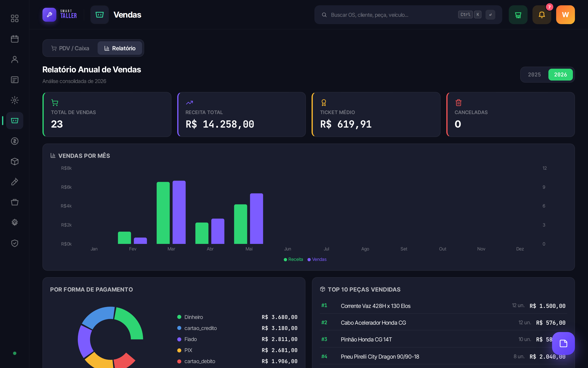588x368 pixels.
Task: Switch to the PDV / Caixa tab
Action: click(70, 48)
